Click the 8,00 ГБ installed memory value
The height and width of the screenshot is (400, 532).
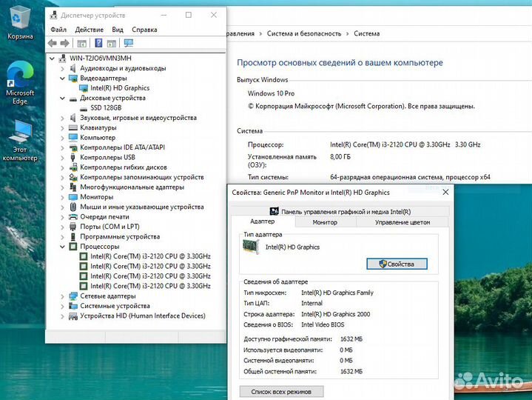click(340, 157)
